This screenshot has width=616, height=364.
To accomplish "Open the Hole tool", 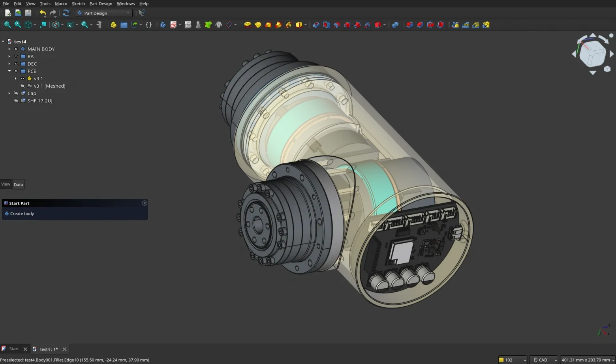I will 326,24.
